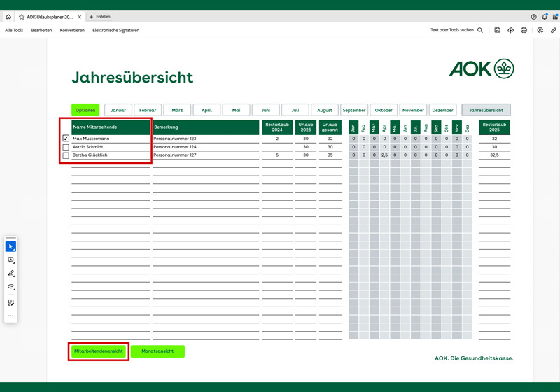Switch to the Juni tab
Image resolution: width=560 pixels, height=392 pixels.
pos(266,110)
